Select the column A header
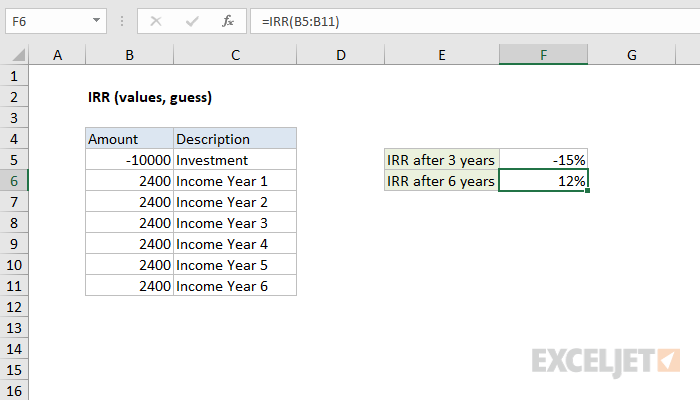Image resolution: width=700 pixels, height=400 pixels. point(57,55)
